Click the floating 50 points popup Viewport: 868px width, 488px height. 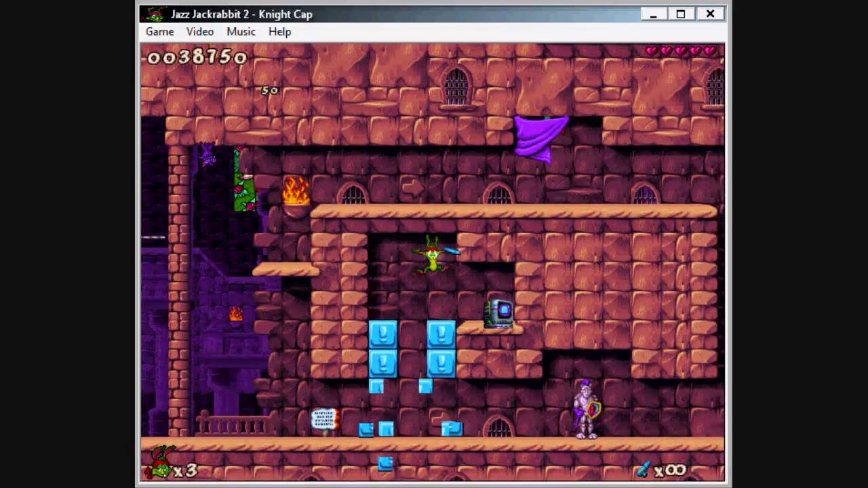point(270,90)
